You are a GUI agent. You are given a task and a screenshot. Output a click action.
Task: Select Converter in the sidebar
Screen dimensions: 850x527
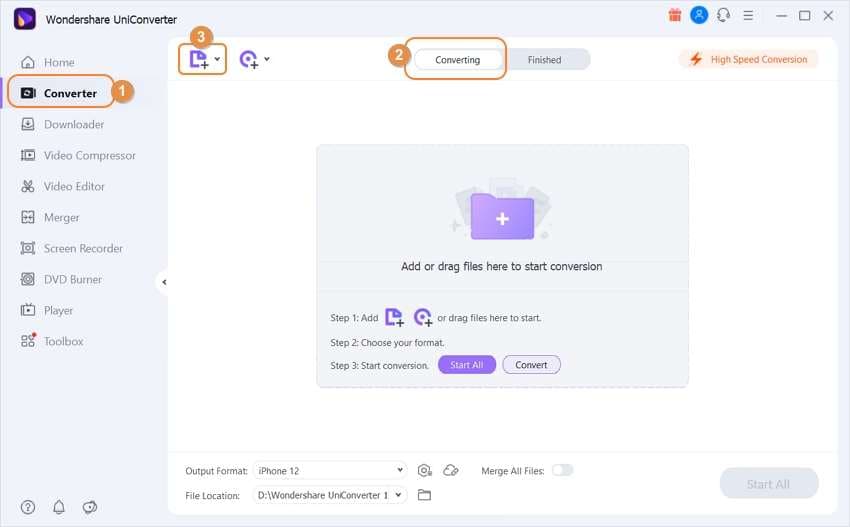coord(60,93)
